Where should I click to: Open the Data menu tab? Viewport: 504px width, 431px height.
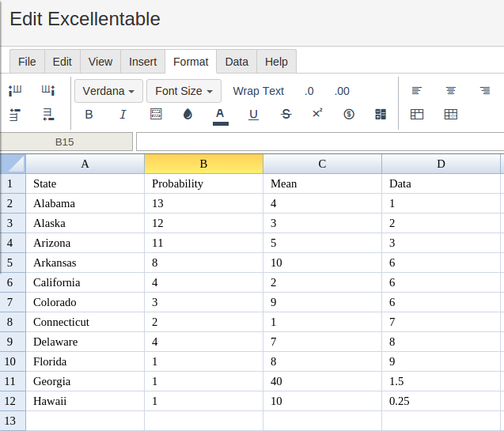coord(237,62)
